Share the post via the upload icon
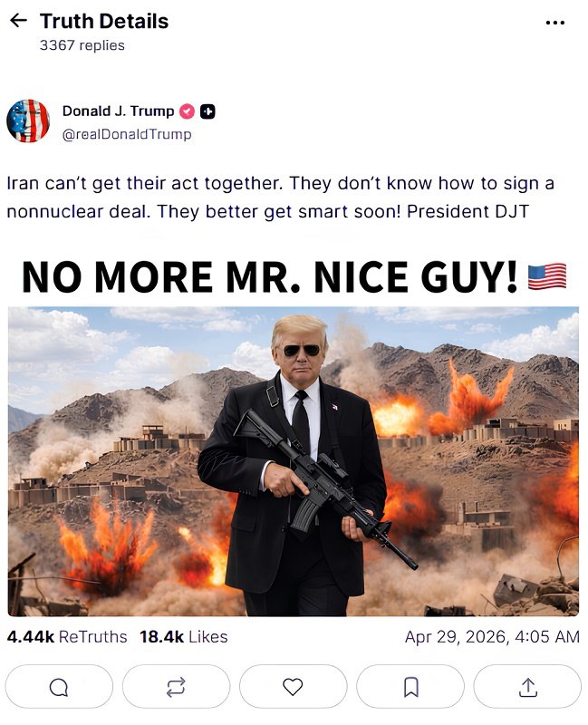Viewport: 588px width, 725px height. coord(527,687)
